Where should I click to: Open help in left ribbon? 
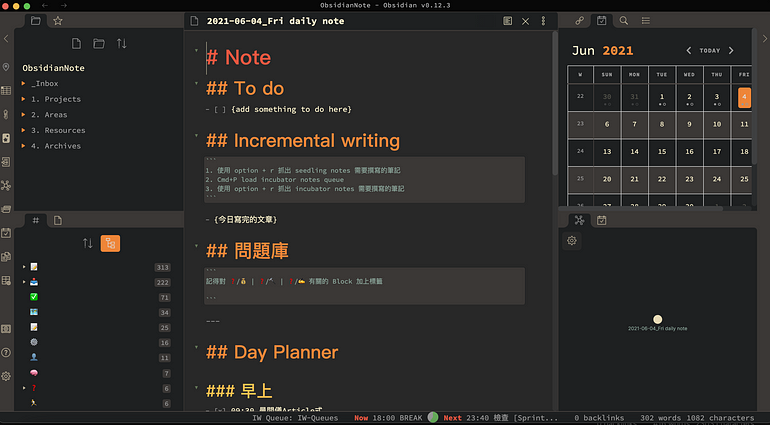click(6, 352)
